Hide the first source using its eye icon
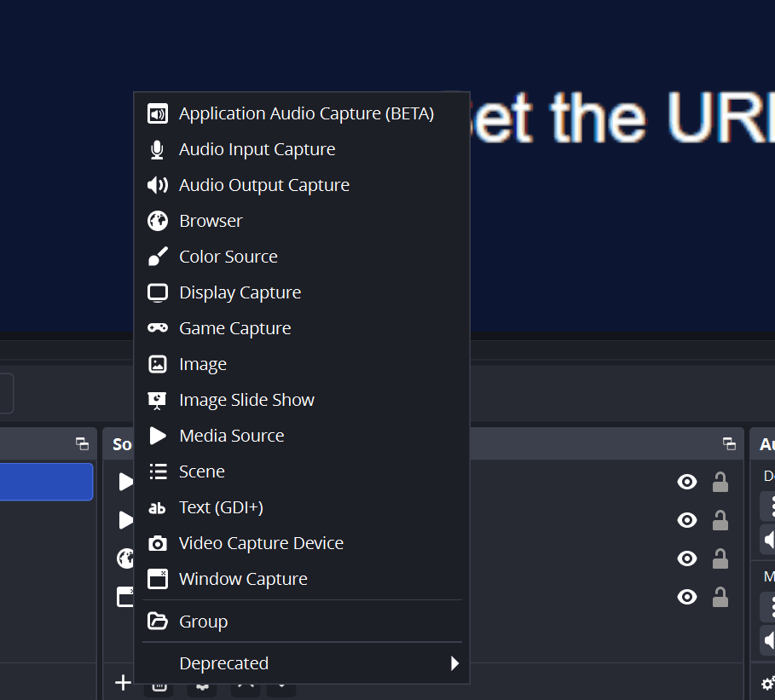 click(686, 483)
